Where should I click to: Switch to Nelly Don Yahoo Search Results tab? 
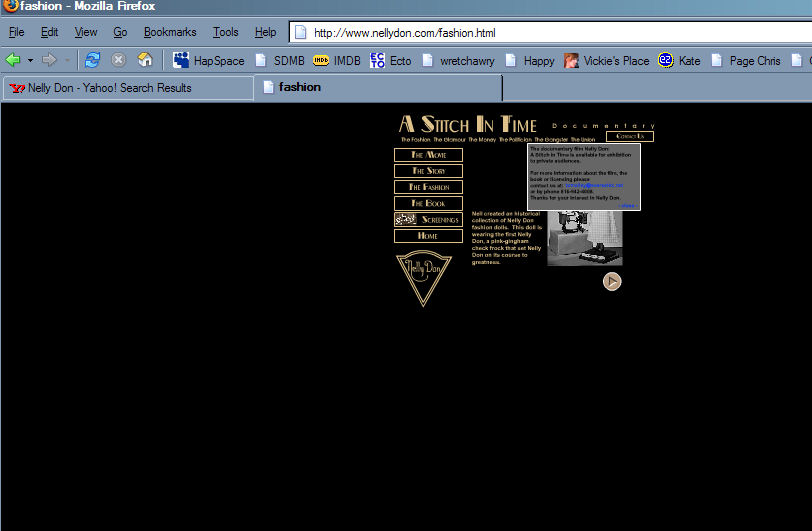pos(128,88)
